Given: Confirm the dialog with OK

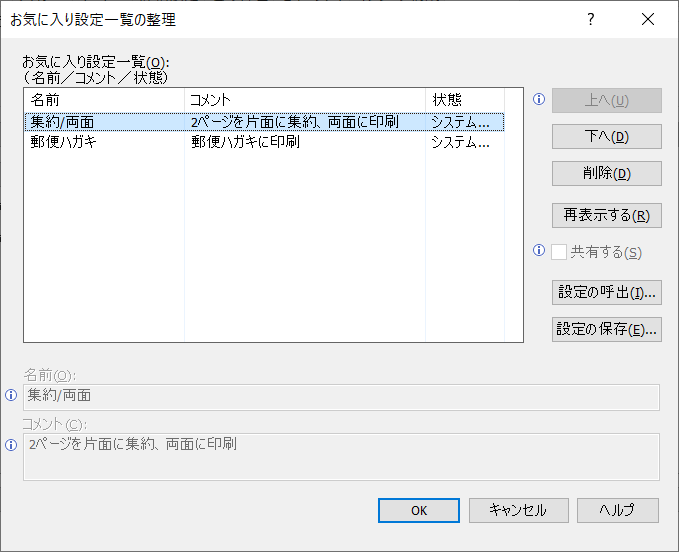Looking at the screenshot, I should 418,510.
